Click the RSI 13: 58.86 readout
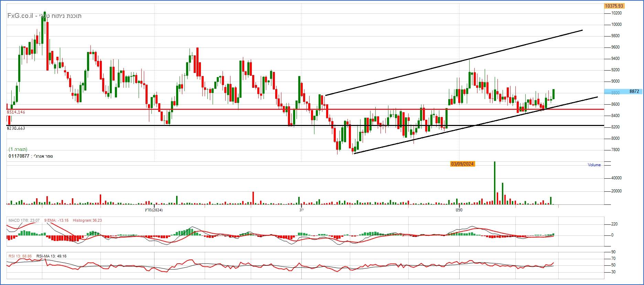The height and width of the screenshot is (285, 644). pyautogui.click(x=20, y=256)
